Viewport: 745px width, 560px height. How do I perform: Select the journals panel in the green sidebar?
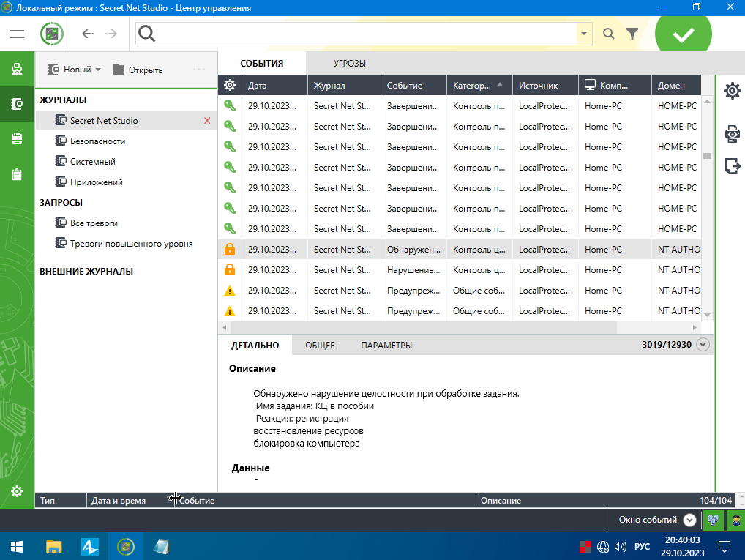(x=17, y=104)
